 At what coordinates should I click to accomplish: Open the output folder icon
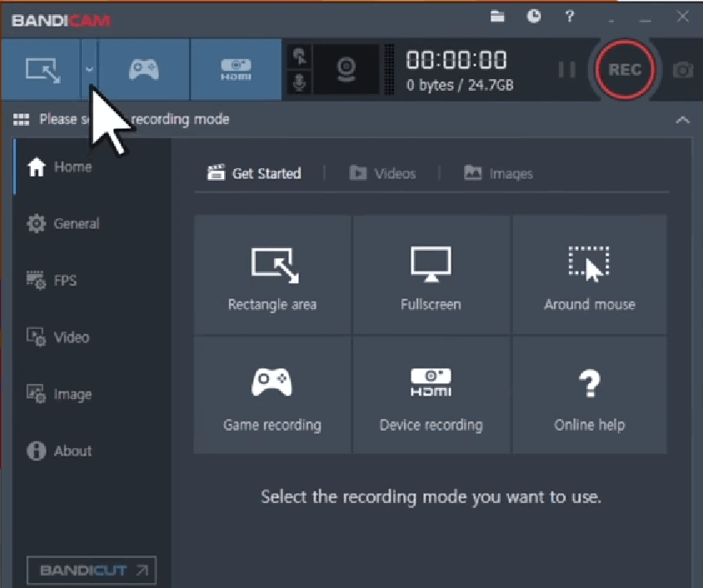(x=497, y=17)
